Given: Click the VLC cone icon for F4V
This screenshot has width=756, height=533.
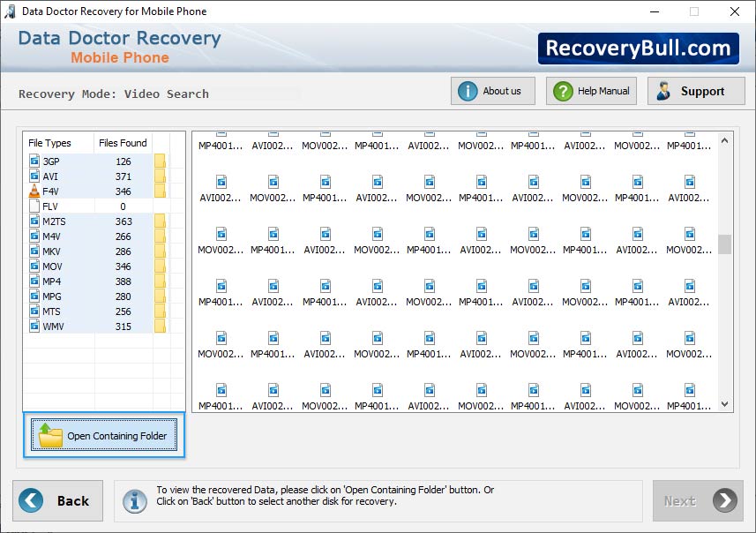Looking at the screenshot, I should [34, 191].
